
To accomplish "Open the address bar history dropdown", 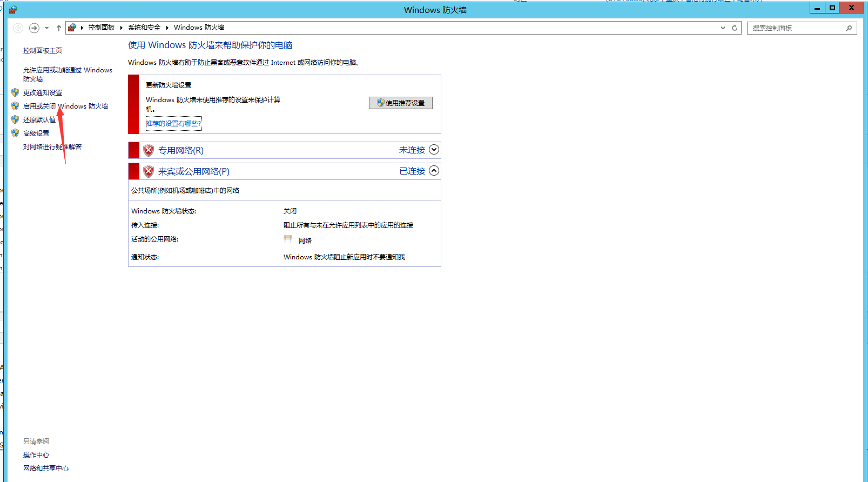I will pyautogui.click(x=723, y=28).
